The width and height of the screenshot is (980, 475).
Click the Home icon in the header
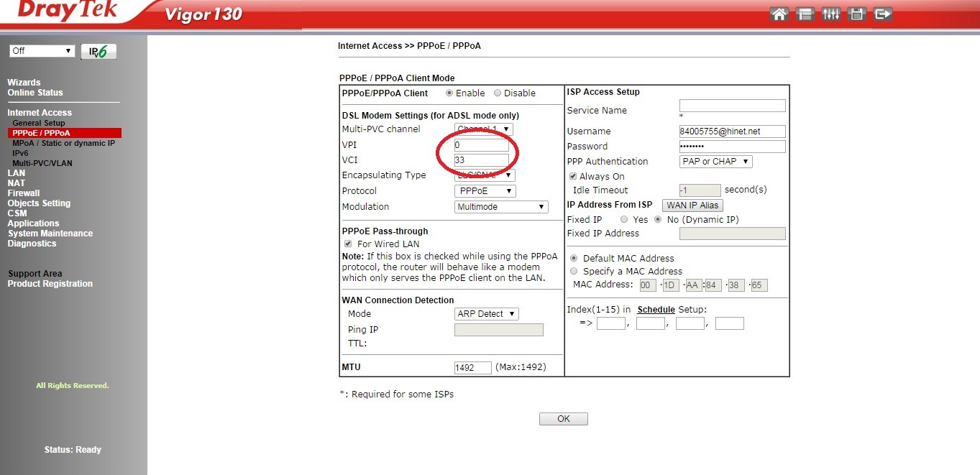[779, 14]
